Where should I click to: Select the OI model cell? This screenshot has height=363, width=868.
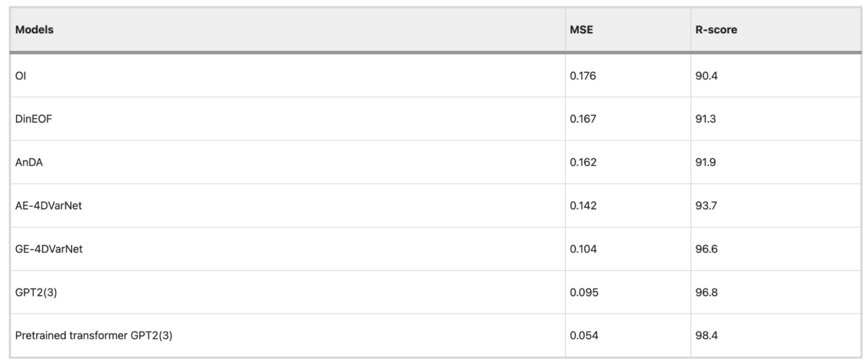20,75
